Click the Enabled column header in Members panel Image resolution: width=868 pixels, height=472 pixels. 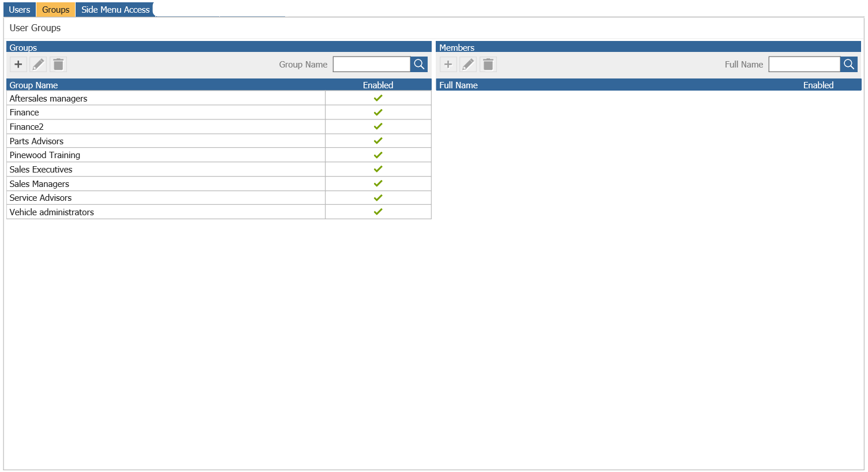pos(818,84)
